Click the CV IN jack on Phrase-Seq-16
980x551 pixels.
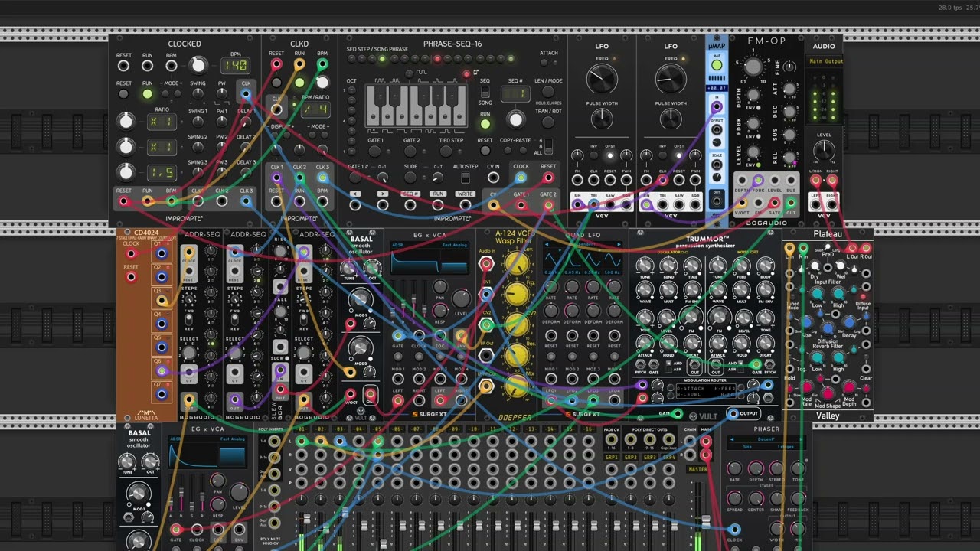tap(493, 178)
